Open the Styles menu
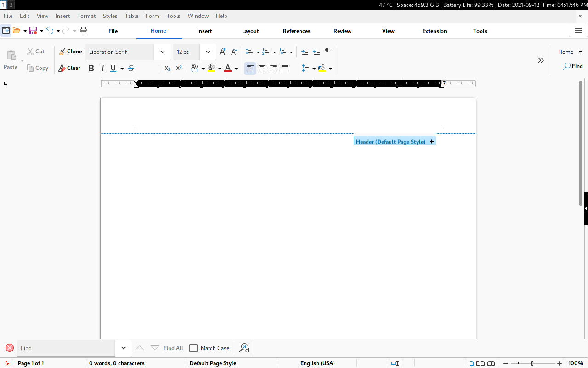The image size is (588, 368). tap(110, 16)
